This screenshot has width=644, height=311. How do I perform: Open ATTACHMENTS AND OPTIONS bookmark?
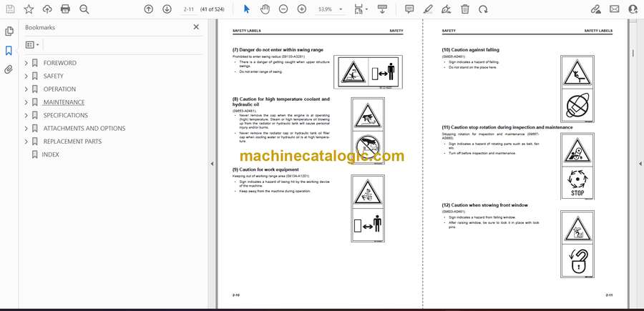point(84,129)
